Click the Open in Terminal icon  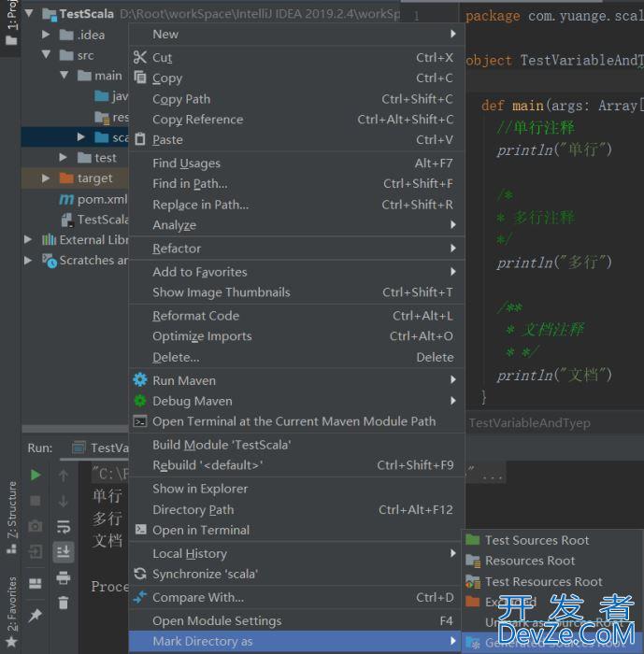coord(140,530)
